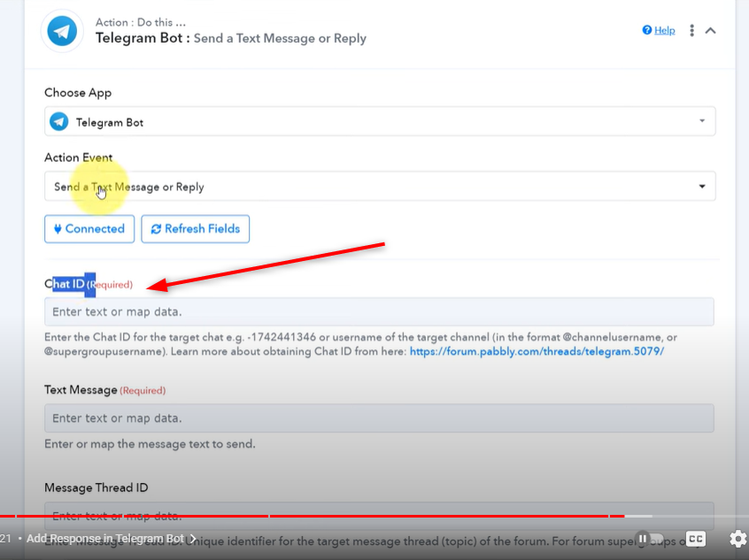This screenshot has height=560, width=749.
Task: Click the header title 'Send a Text Message or Reply'
Action: pos(280,38)
